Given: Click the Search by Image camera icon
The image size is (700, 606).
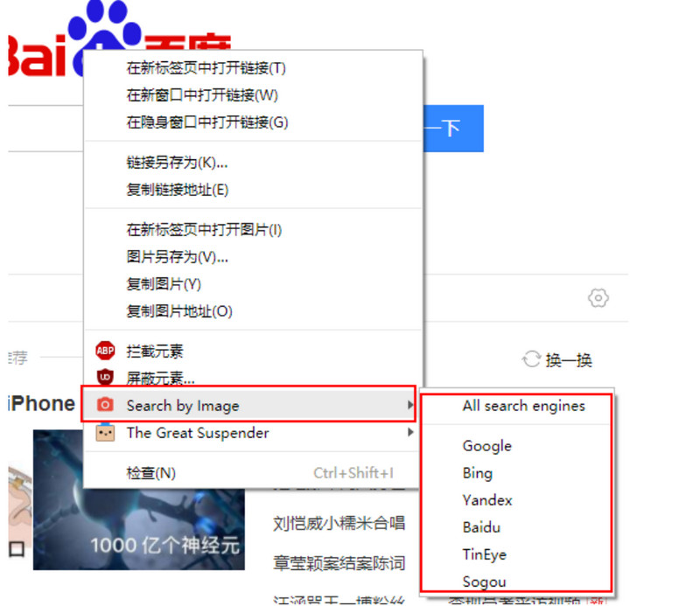Looking at the screenshot, I should point(105,405).
